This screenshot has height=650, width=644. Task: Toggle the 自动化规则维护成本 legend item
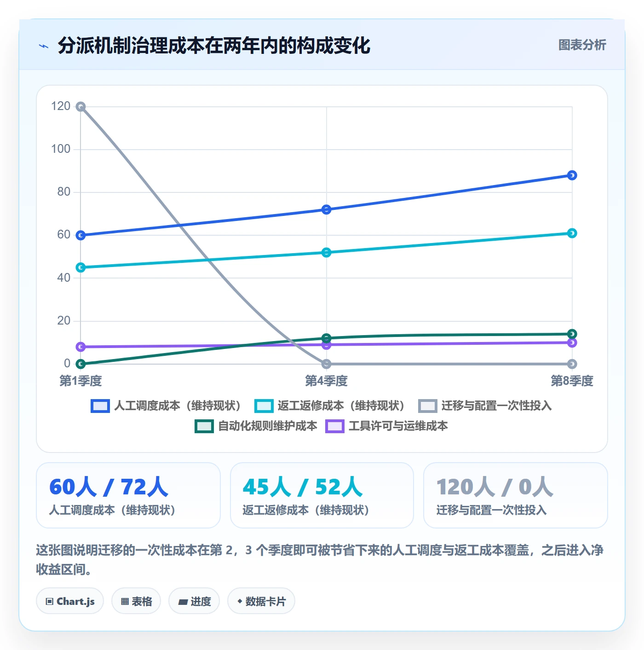[x=256, y=426]
